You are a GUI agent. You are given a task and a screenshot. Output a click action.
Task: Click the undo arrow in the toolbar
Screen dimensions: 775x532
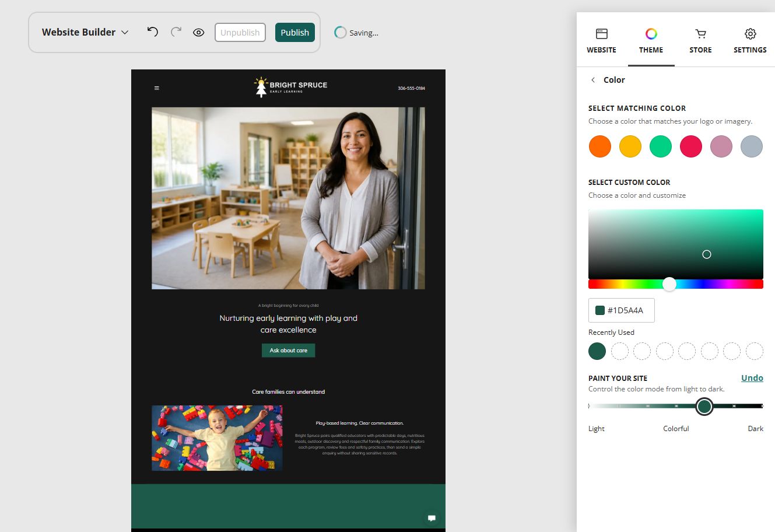point(153,32)
